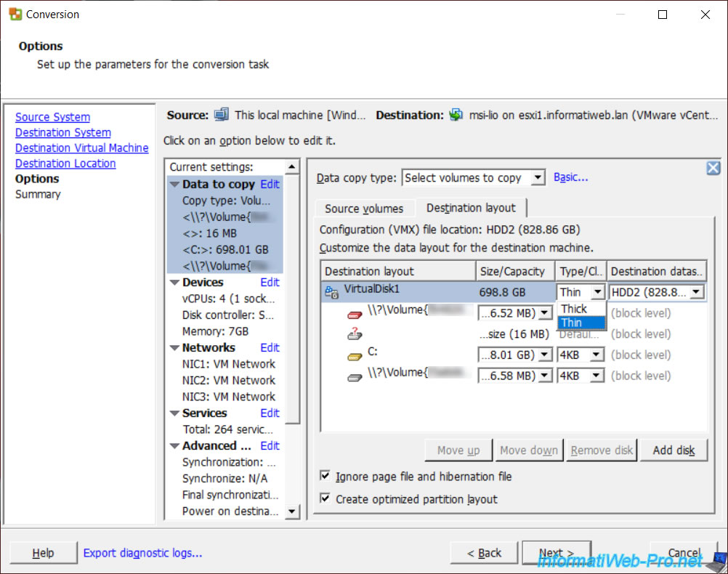
Task: Open the Data copy type dropdown
Action: point(538,178)
